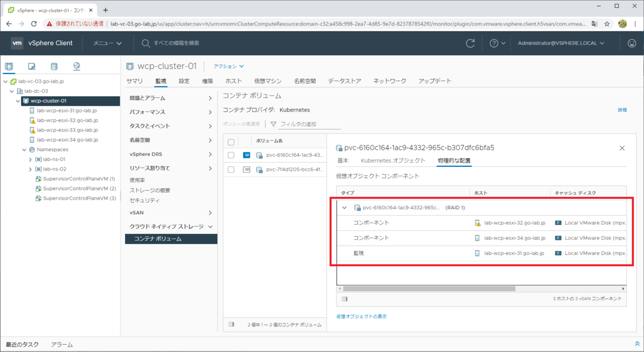Click the column picker icon below component table

pos(345,299)
